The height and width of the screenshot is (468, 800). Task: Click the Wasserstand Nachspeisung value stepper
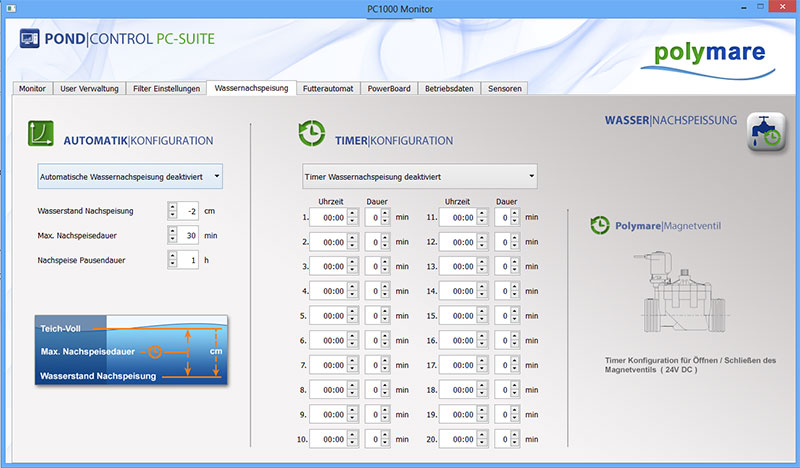coord(175,211)
